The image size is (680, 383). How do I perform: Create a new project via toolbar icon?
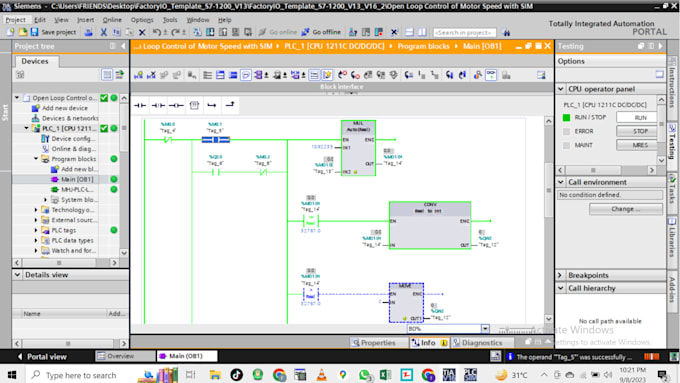coord(10,32)
